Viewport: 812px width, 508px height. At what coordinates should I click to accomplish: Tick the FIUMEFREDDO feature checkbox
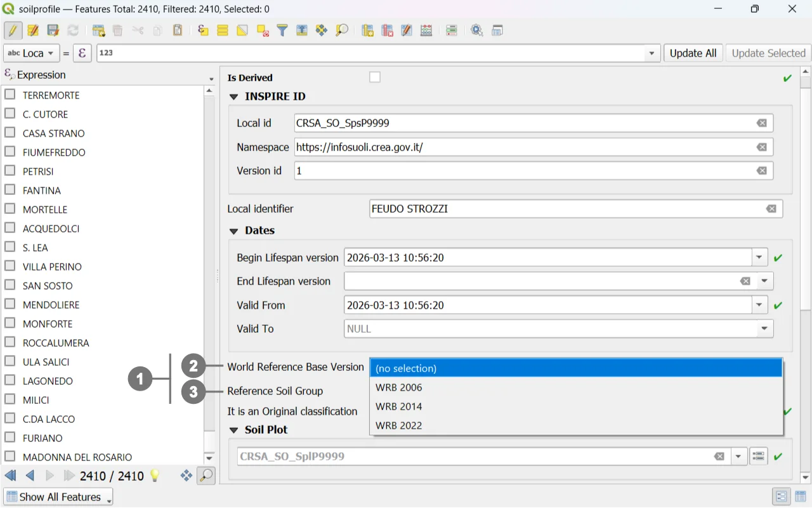(10, 152)
